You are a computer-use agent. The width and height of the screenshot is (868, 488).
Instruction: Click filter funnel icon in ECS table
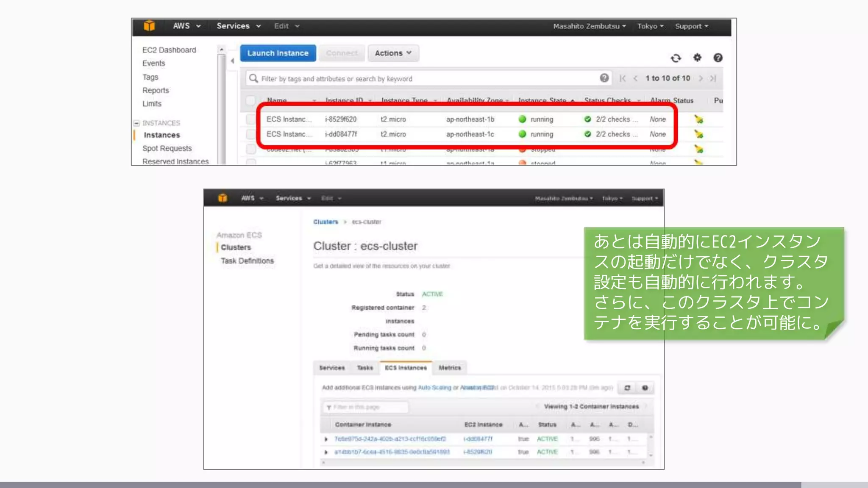point(329,408)
